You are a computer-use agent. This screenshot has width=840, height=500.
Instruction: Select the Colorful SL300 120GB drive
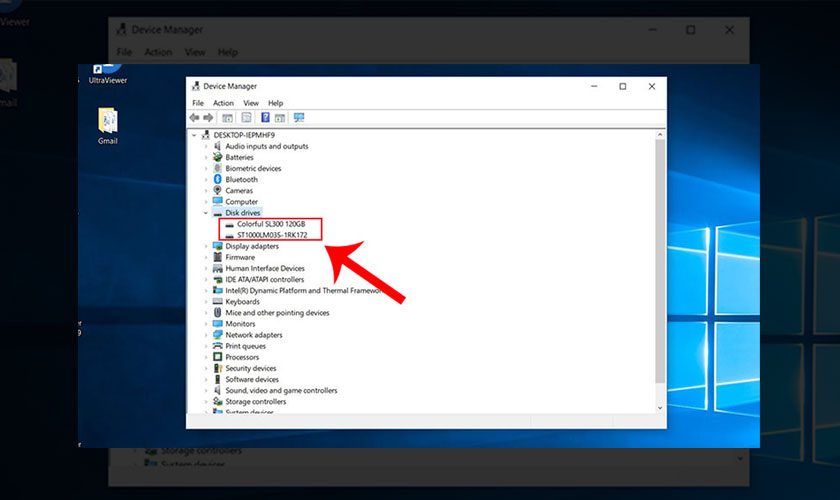click(x=270, y=224)
